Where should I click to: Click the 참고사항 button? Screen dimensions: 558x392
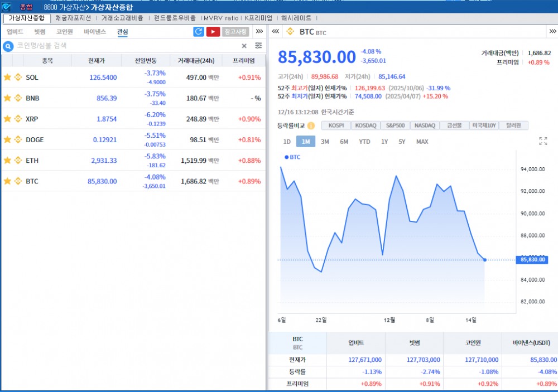click(235, 32)
